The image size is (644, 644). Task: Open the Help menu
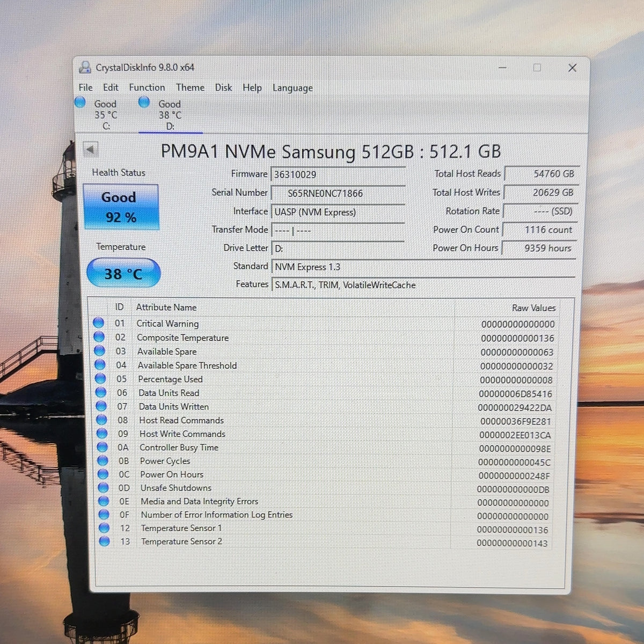tap(252, 88)
